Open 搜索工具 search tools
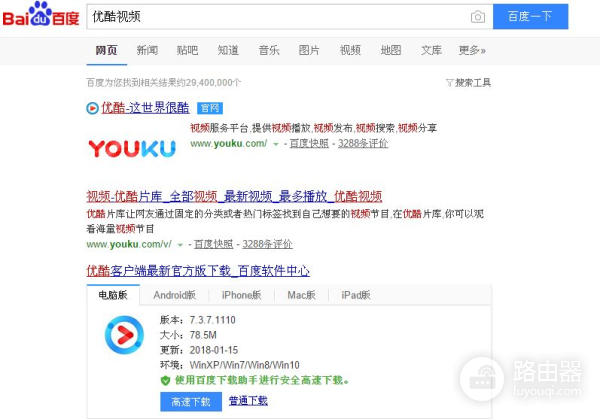Screen dimensions: 600x419 coord(473,83)
